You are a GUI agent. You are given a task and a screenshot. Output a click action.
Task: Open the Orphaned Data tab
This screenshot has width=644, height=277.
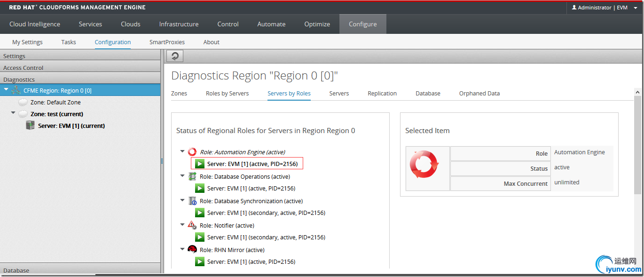click(479, 93)
